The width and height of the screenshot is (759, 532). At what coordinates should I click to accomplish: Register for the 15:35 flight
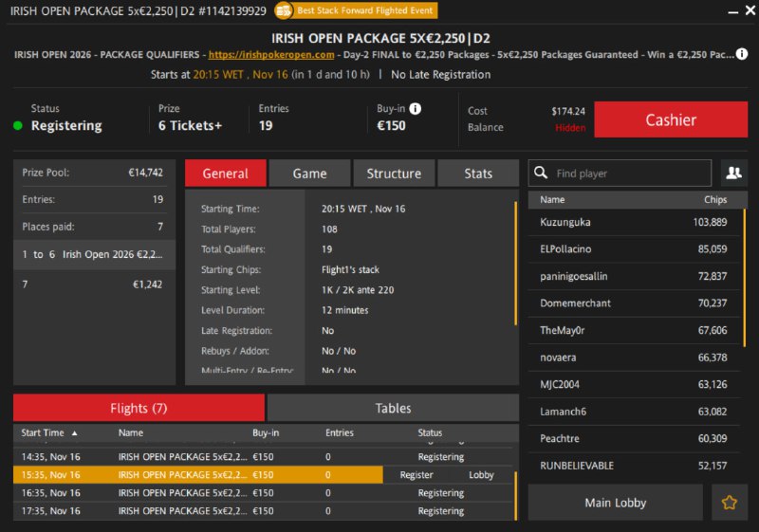tap(416, 475)
